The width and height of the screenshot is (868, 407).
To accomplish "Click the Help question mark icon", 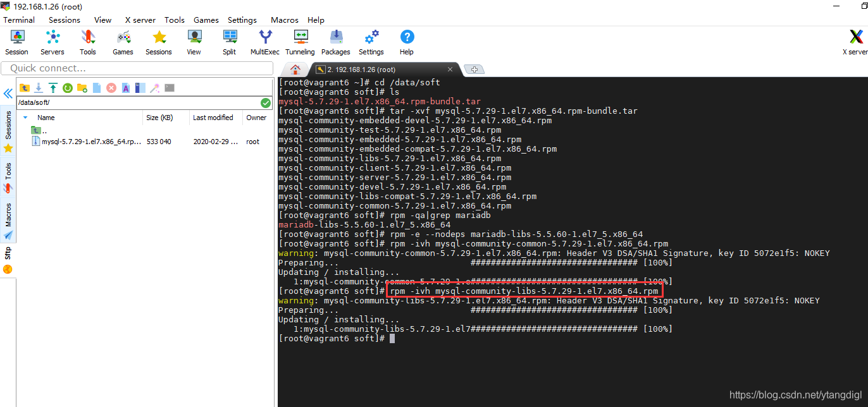I will point(407,42).
